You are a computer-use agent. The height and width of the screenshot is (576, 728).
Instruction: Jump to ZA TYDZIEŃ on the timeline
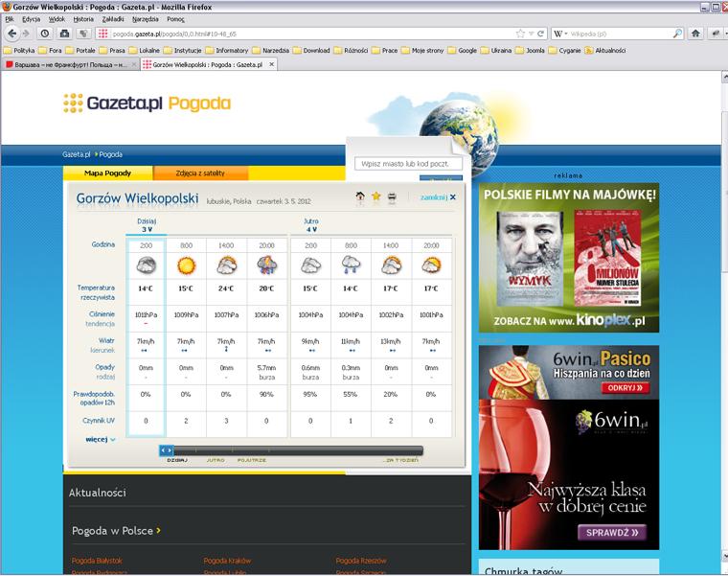(401, 460)
